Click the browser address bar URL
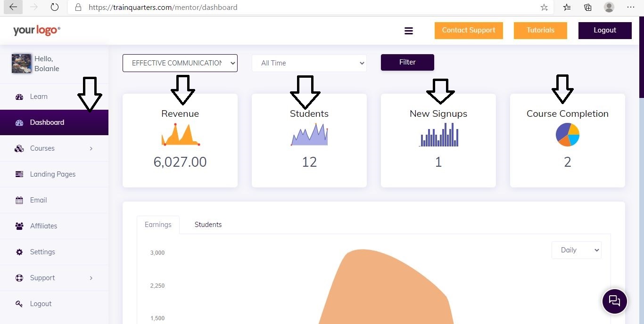This screenshot has height=324, width=644. (163, 8)
